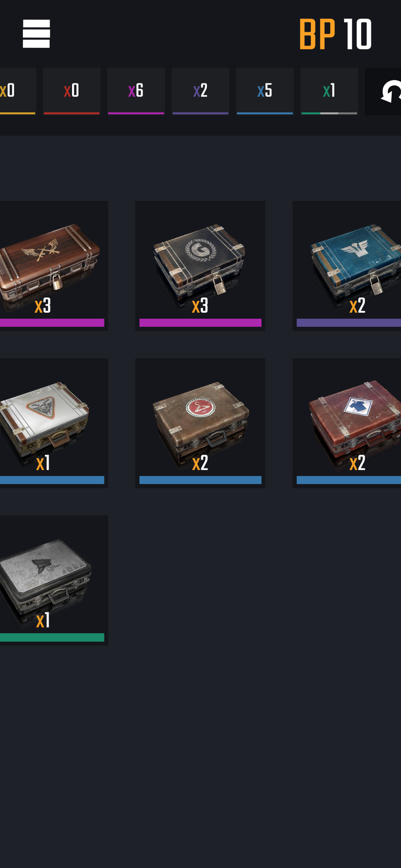Image resolution: width=401 pixels, height=868 pixels.
Task: Select the blue x5 rarity tab
Action: pos(265,91)
